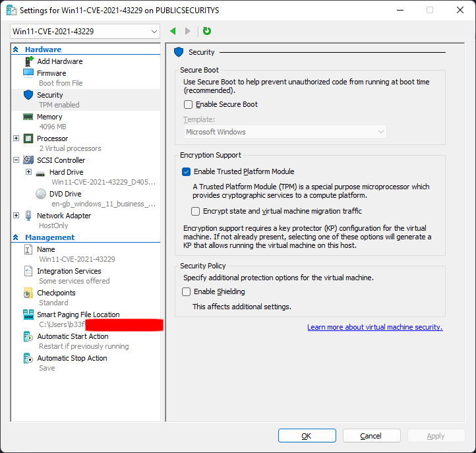Click 'Some services offered' subtext

(74, 281)
